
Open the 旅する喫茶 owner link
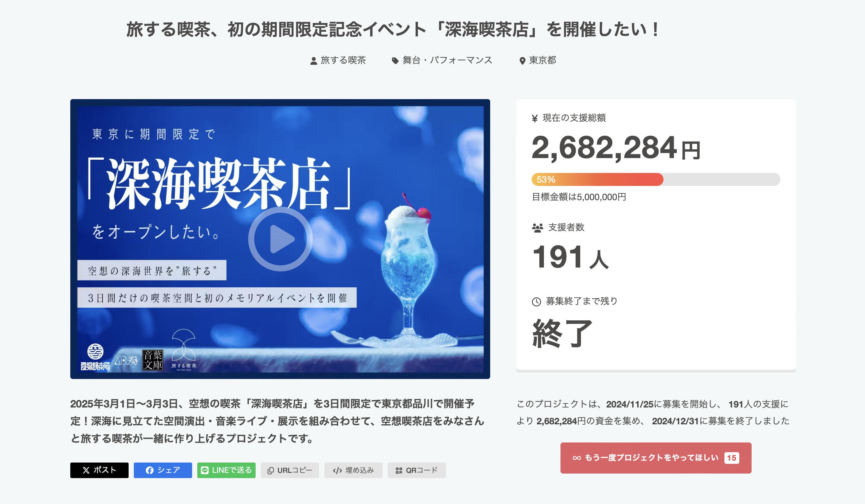tap(343, 60)
